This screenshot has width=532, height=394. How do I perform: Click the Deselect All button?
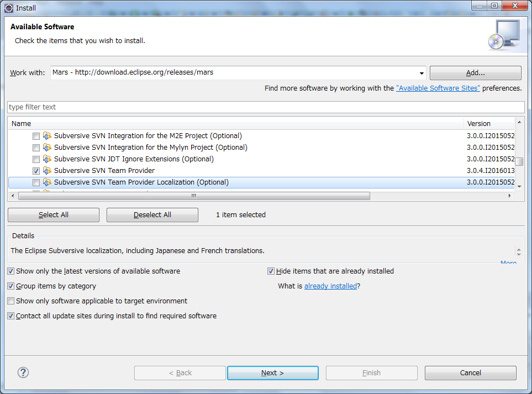(152, 215)
